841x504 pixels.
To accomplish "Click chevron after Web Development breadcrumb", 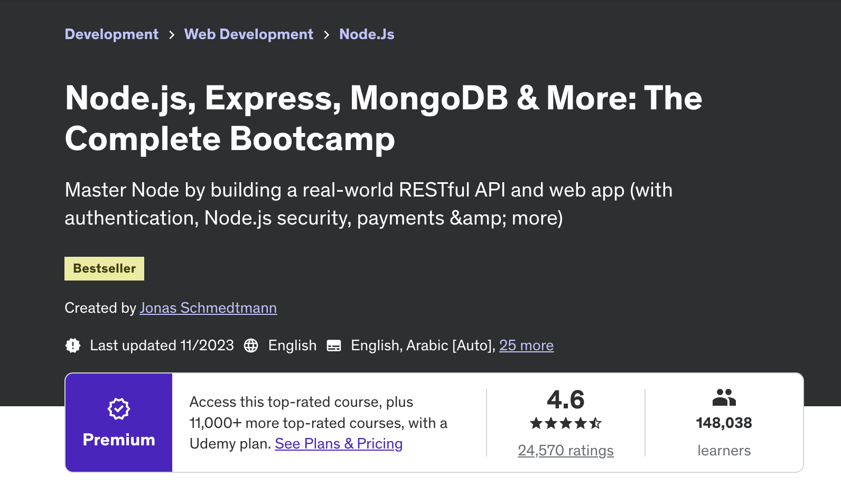I will 326,35.
